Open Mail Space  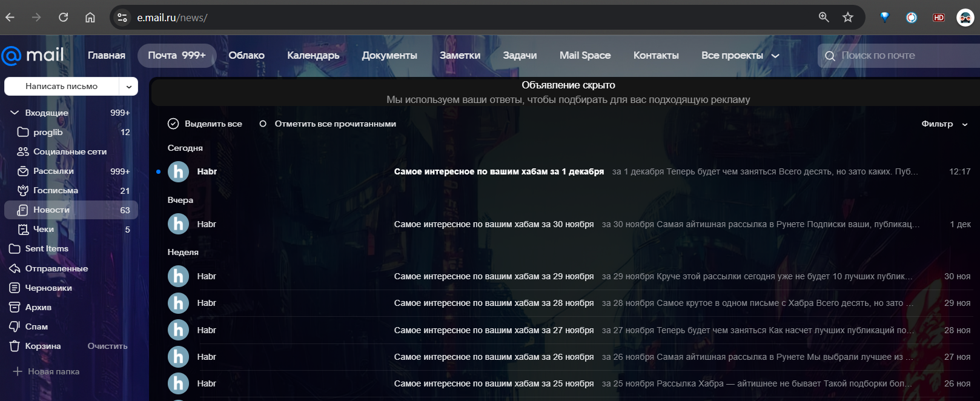click(x=585, y=55)
